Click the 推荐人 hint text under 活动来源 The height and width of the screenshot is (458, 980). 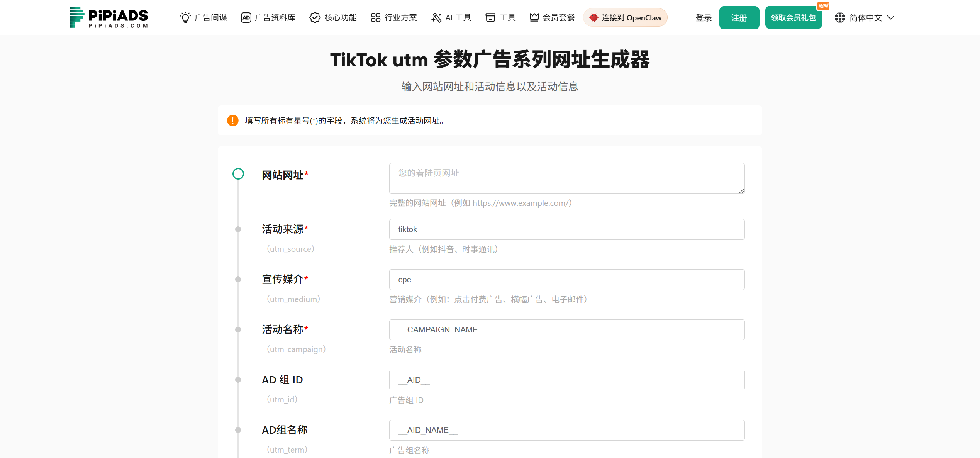(444, 249)
